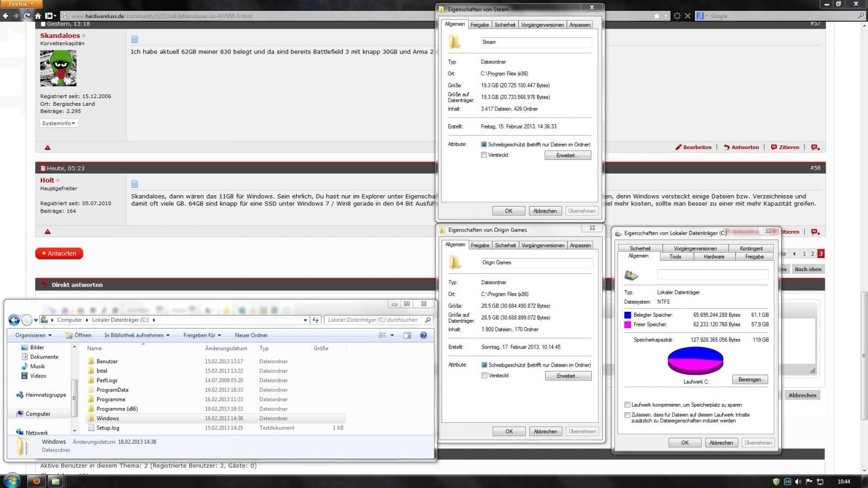This screenshot has height=488, width=868.
Task: Click the search magnifier in Google box
Action: (861, 16)
